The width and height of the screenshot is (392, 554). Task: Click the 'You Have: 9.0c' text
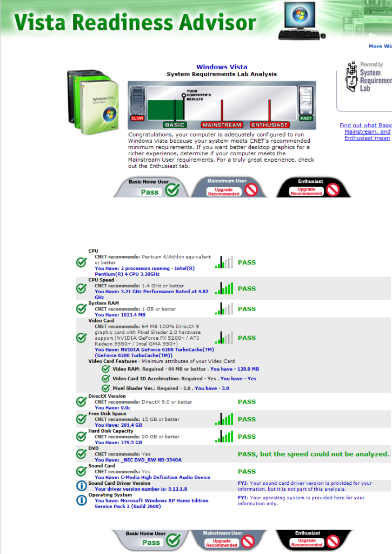pos(112,408)
